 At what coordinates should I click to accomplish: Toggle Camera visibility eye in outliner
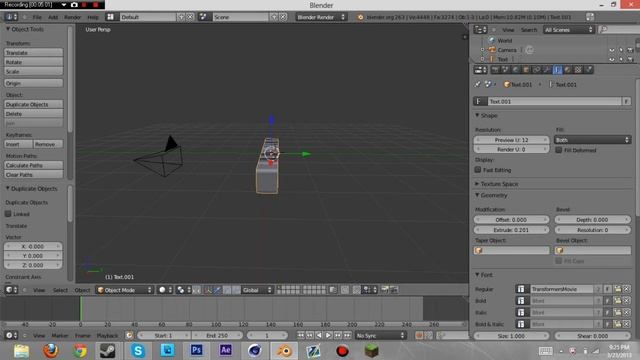(x=611, y=50)
